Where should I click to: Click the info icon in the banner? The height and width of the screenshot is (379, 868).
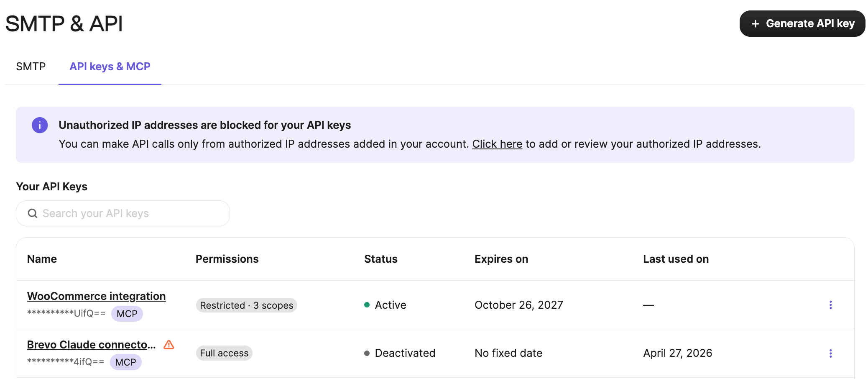[x=40, y=125]
